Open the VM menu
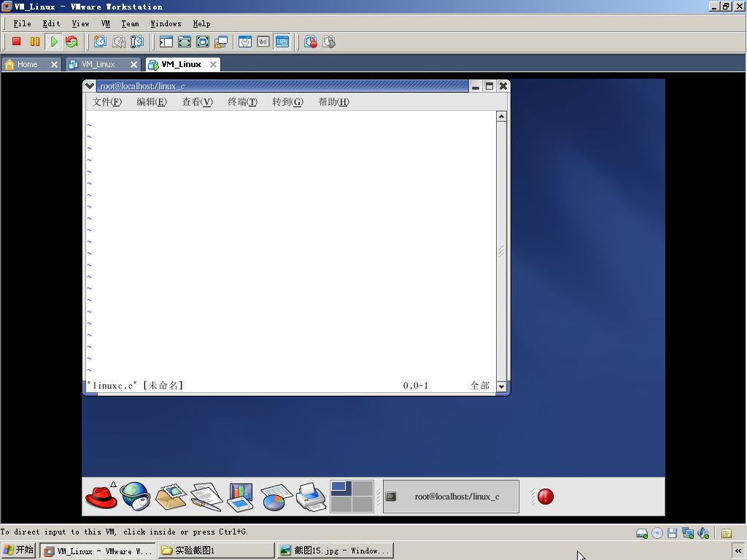 pyautogui.click(x=105, y=23)
